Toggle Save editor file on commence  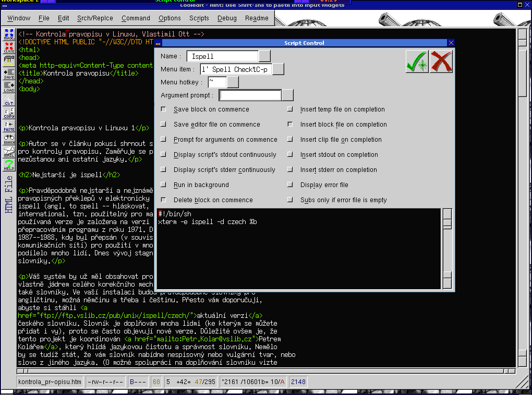(164, 125)
